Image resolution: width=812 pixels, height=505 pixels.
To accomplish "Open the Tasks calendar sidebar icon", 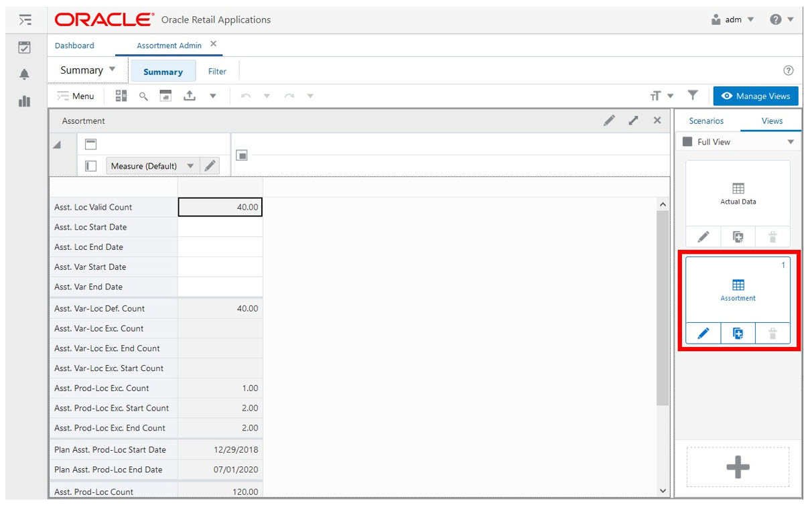I will [x=25, y=48].
